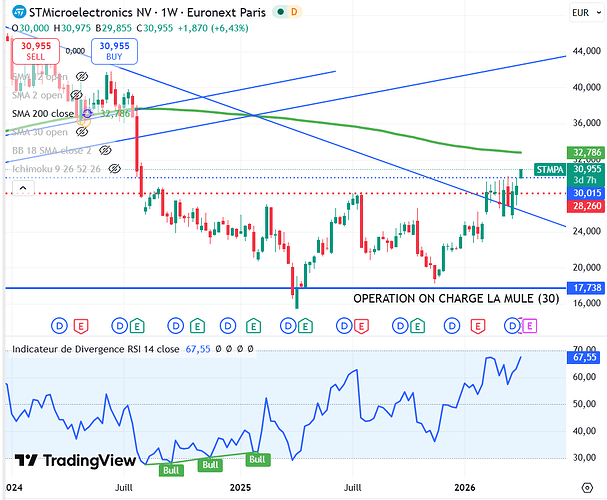Image resolution: width=607 pixels, height=500 pixels.
Task: Open the EUR currency dropdown
Action: [x=587, y=13]
